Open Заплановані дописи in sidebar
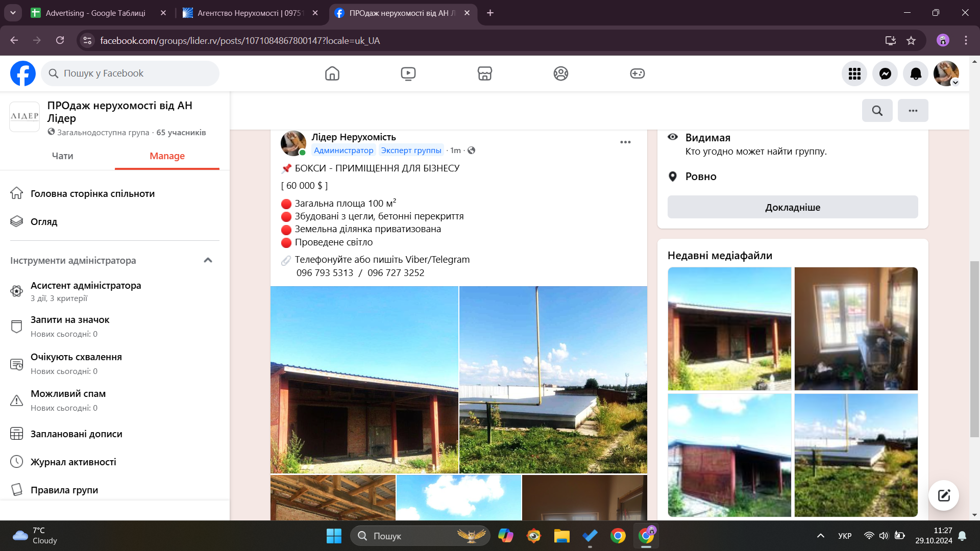 tap(77, 434)
